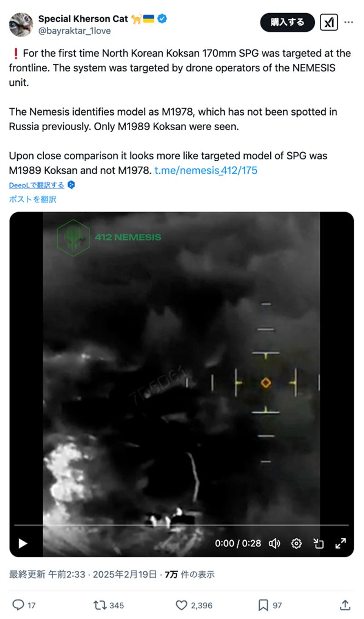Like the post with heart icon
The image size is (364, 619).
[182, 605]
